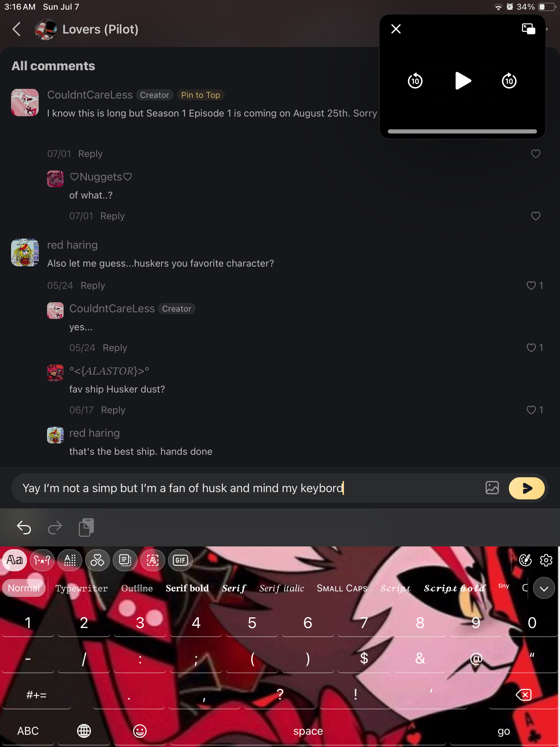Seek using the video progress bar

[462, 131]
